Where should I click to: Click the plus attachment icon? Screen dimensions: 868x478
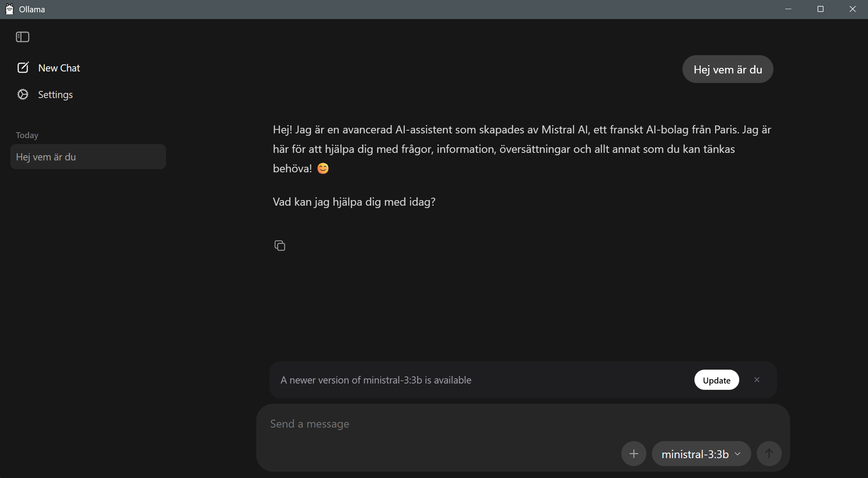tap(634, 453)
